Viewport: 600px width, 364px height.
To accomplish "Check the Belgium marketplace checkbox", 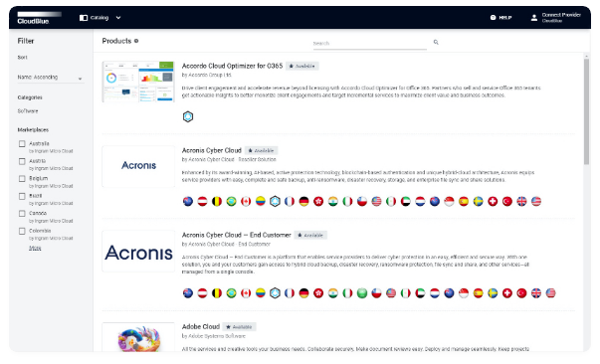I will [x=22, y=179].
